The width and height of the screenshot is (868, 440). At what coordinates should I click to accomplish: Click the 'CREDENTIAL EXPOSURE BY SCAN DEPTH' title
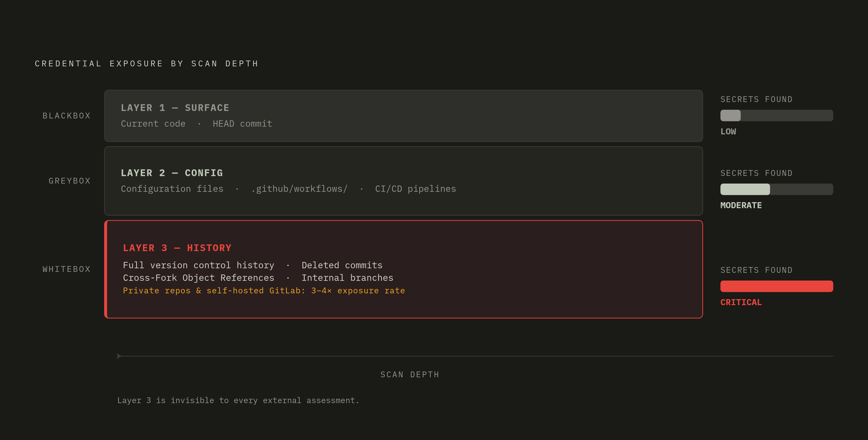pyautogui.click(x=147, y=64)
